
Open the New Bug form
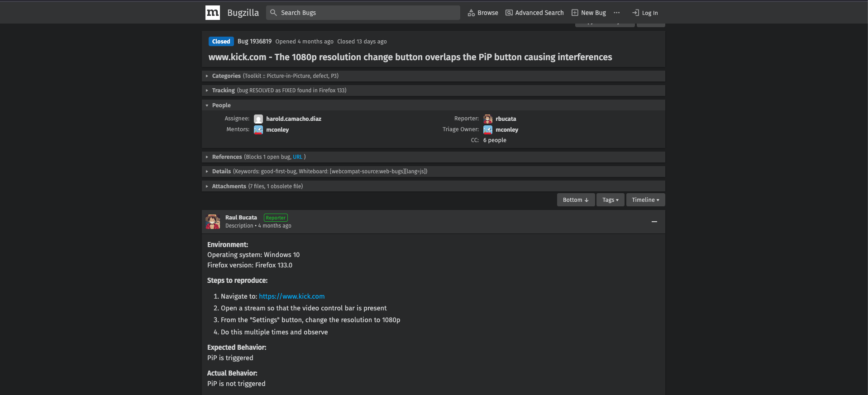coord(589,13)
